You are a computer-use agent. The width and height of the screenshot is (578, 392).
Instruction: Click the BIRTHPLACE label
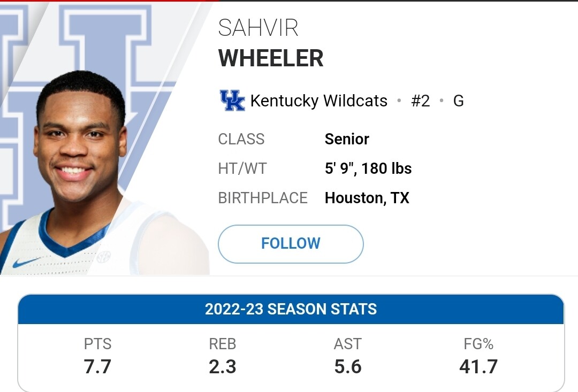(x=263, y=198)
